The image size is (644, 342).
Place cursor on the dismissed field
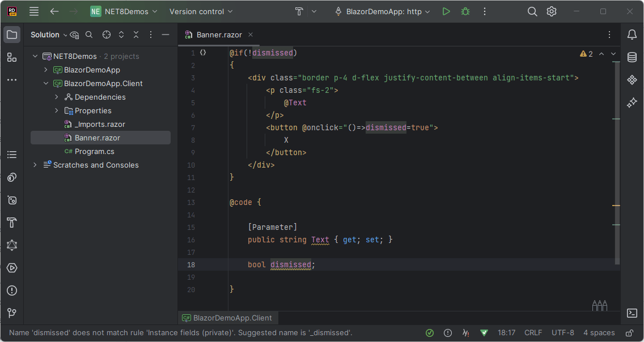(291, 264)
